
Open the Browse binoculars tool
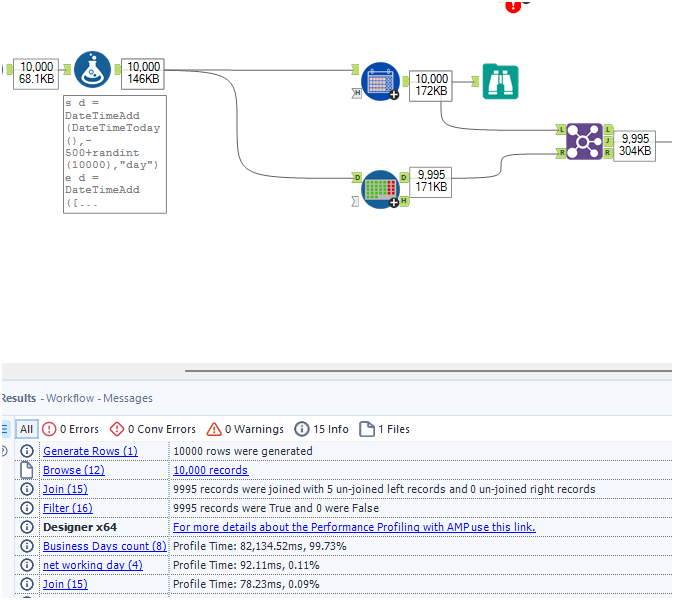[x=500, y=82]
